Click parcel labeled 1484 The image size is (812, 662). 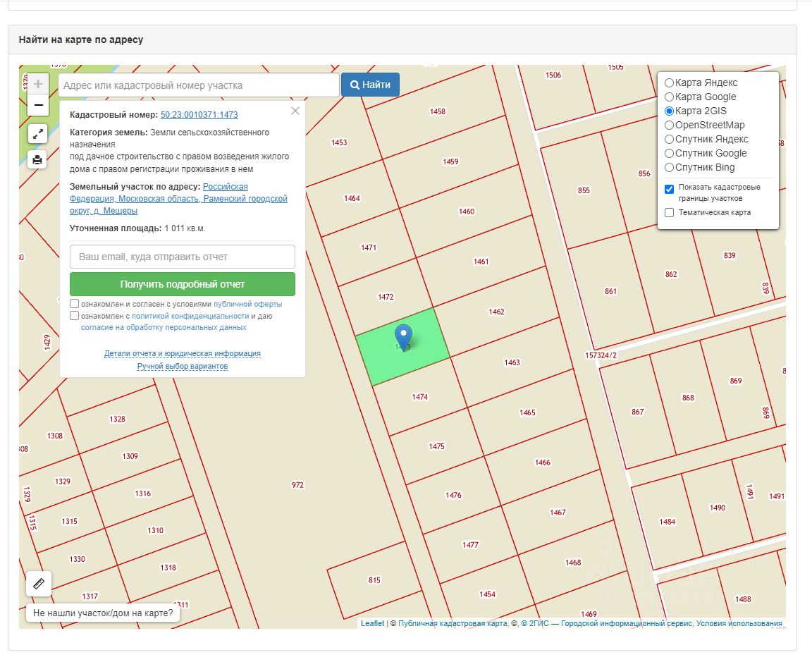(x=668, y=522)
